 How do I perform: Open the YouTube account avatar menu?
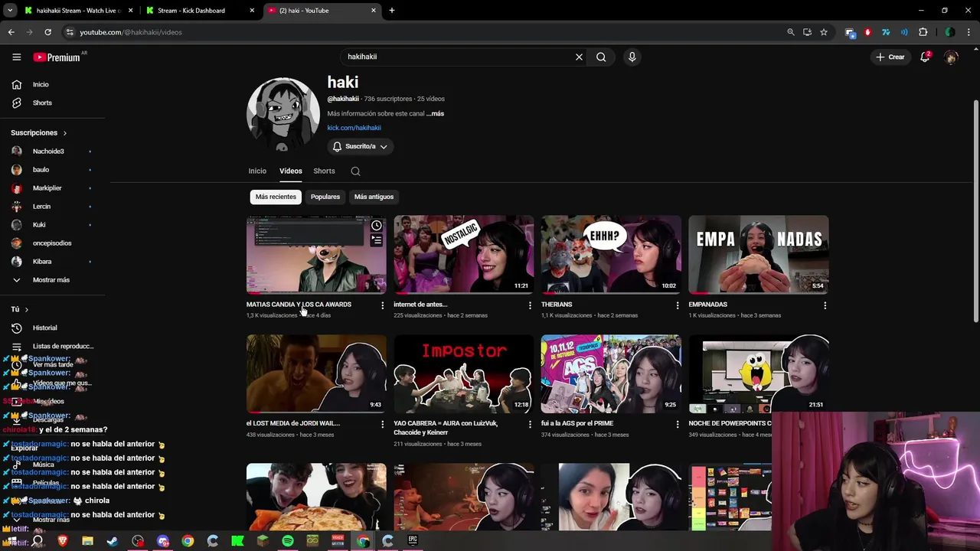[x=951, y=57]
